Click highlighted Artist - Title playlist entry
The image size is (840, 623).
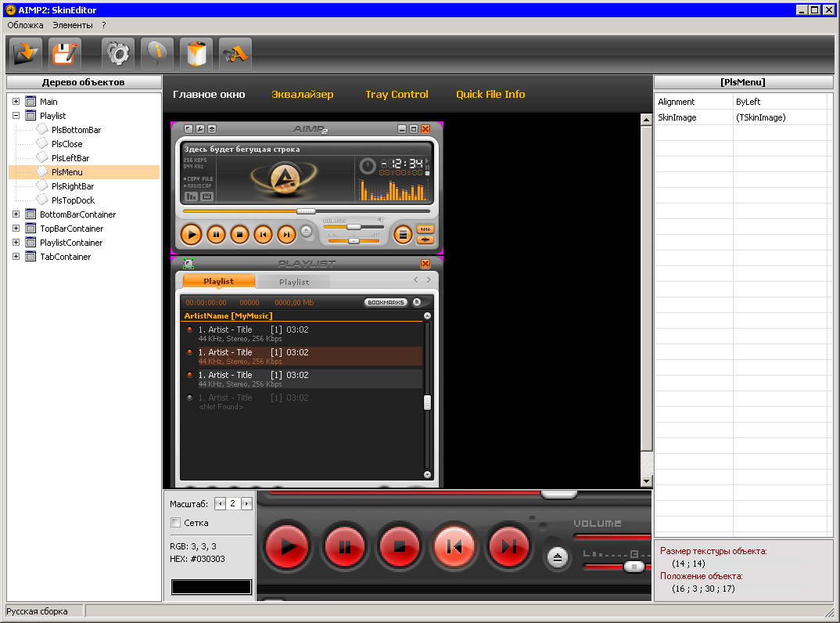[x=302, y=356]
